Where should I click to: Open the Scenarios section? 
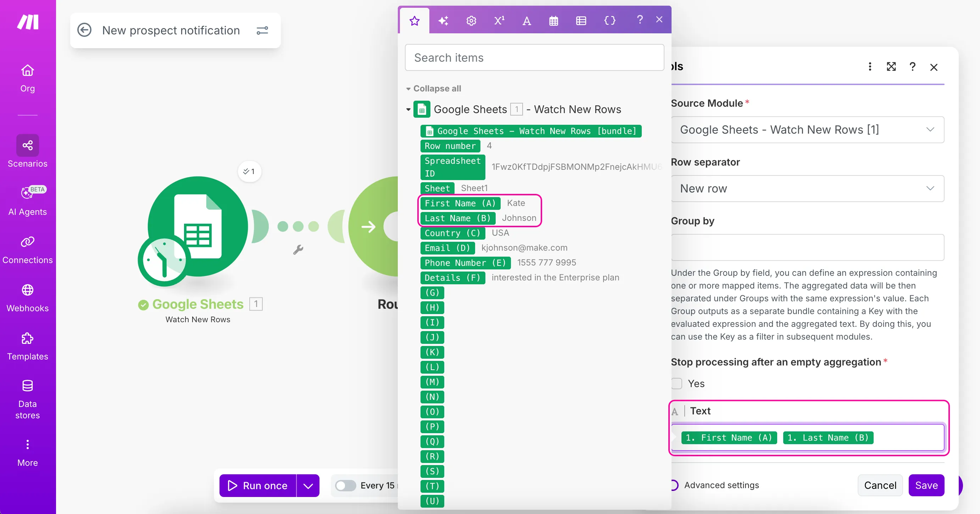(x=27, y=151)
